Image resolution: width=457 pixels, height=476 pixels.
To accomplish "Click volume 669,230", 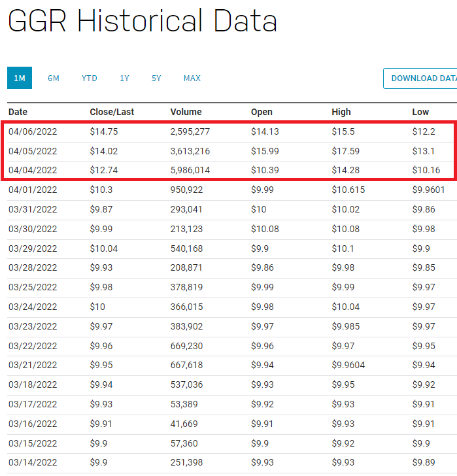I will [186, 346].
